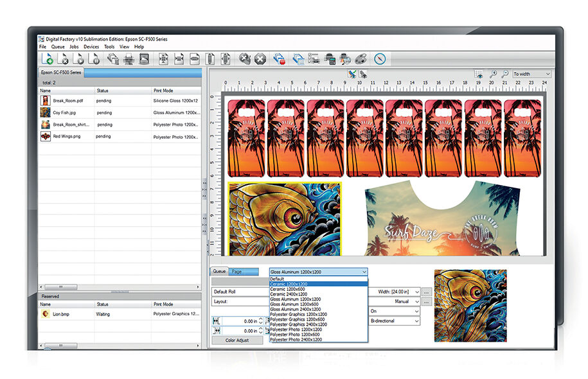Select the Red Wings.png job row
Screen dimensions: 588x379
coord(120,136)
